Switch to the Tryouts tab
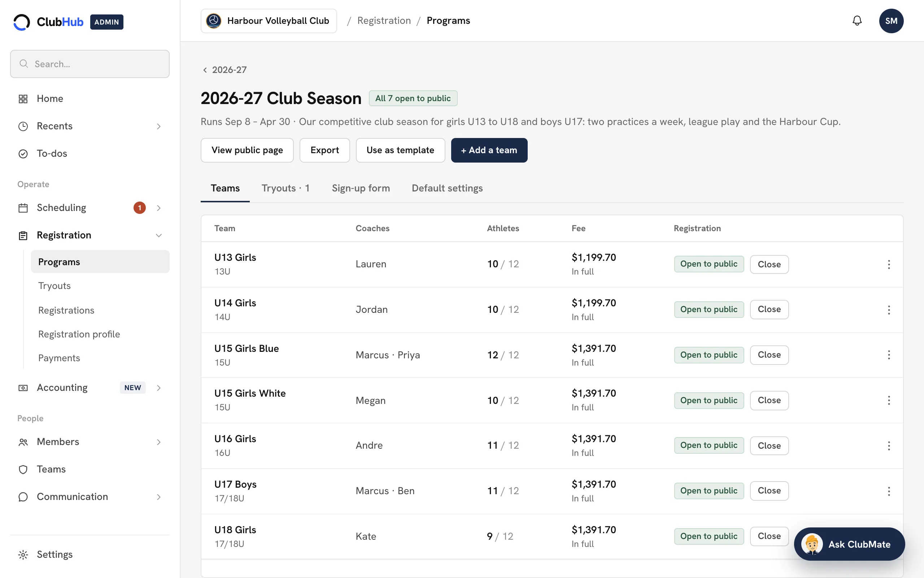 click(285, 188)
